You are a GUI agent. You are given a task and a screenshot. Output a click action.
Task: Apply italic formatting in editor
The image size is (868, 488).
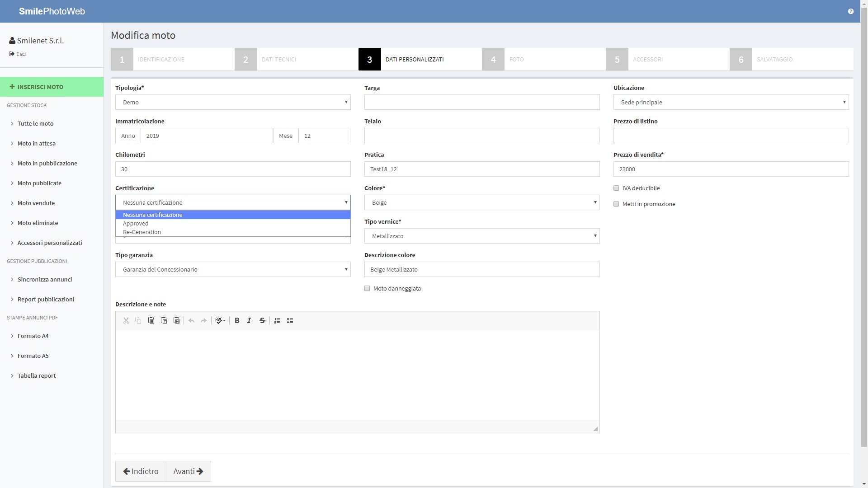[x=249, y=320]
